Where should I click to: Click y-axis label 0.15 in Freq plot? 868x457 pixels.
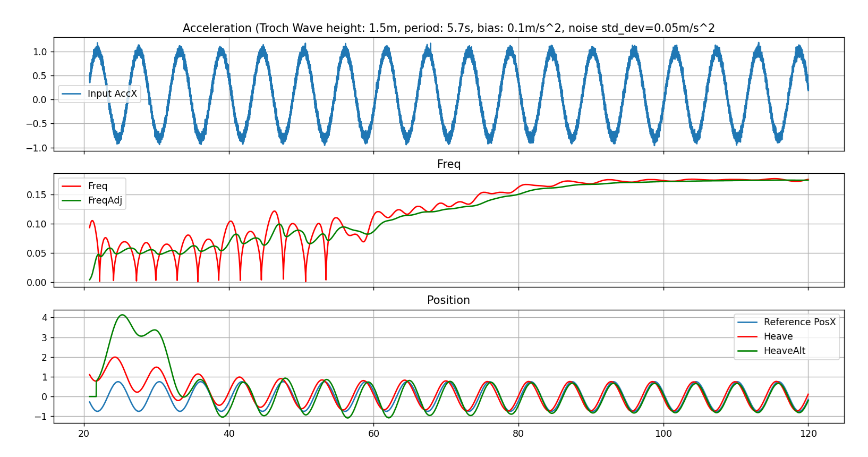37,195
